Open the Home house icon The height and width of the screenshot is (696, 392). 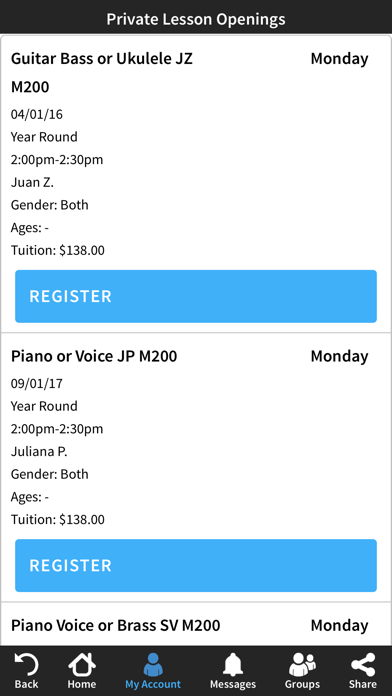[x=82, y=664]
